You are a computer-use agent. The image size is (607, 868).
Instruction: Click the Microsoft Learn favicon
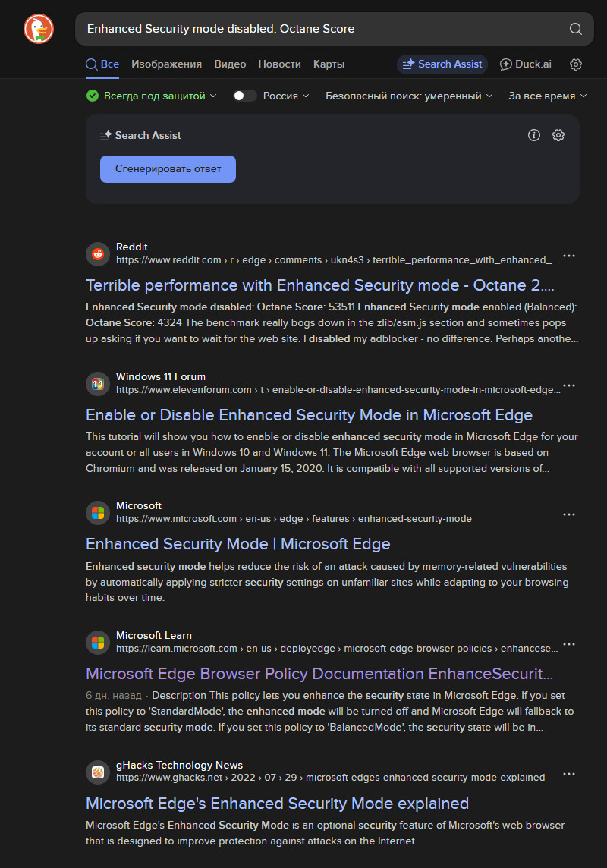[x=98, y=643]
